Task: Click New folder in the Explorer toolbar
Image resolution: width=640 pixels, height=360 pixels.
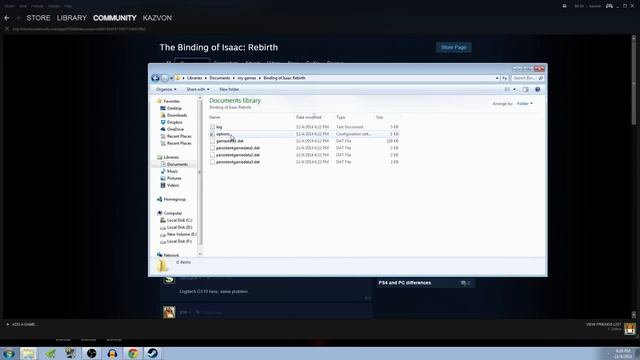Action: (x=229, y=89)
